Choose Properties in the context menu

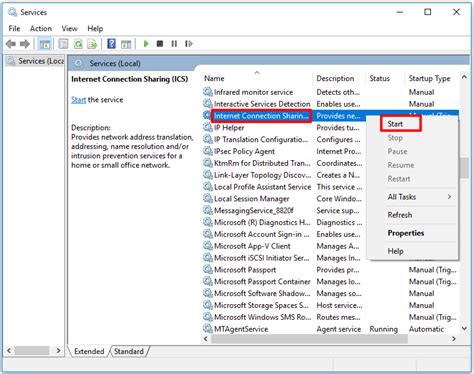(x=406, y=233)
